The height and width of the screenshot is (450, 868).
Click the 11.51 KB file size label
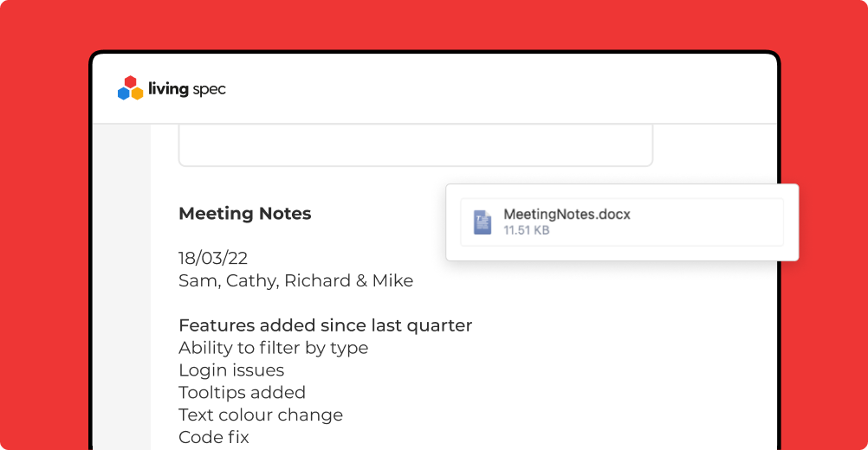pos(526,231)
